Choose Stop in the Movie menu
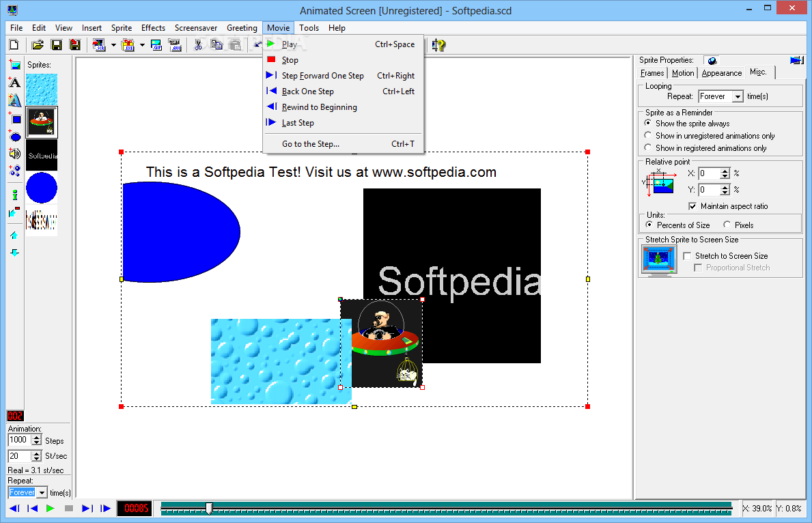Image resolution: width=812 pixels, height=523 pixels. [344, 60]
